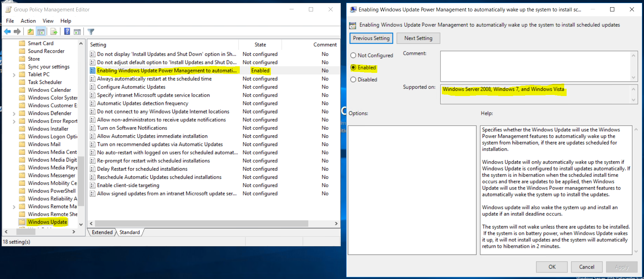Click the icon beside 'Delay Restart for scheduled installations'
Viewport: 644px width, 279px height.
coord(93,169)
